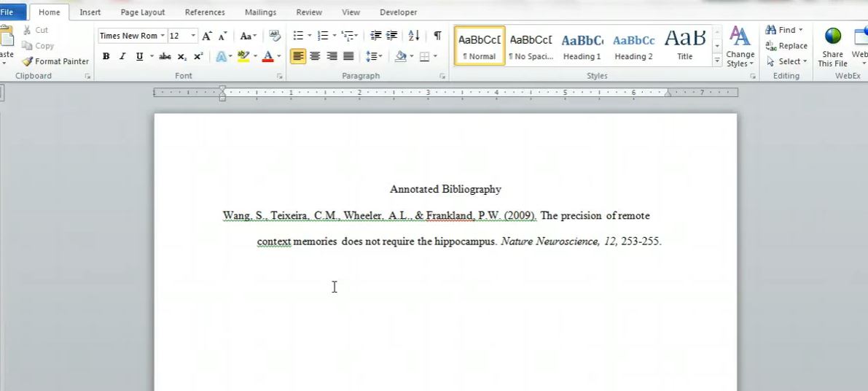Expand the highlight color dropdown arrow
The height and width of the screenshot is (391, 868).
[x=255, y=56]
